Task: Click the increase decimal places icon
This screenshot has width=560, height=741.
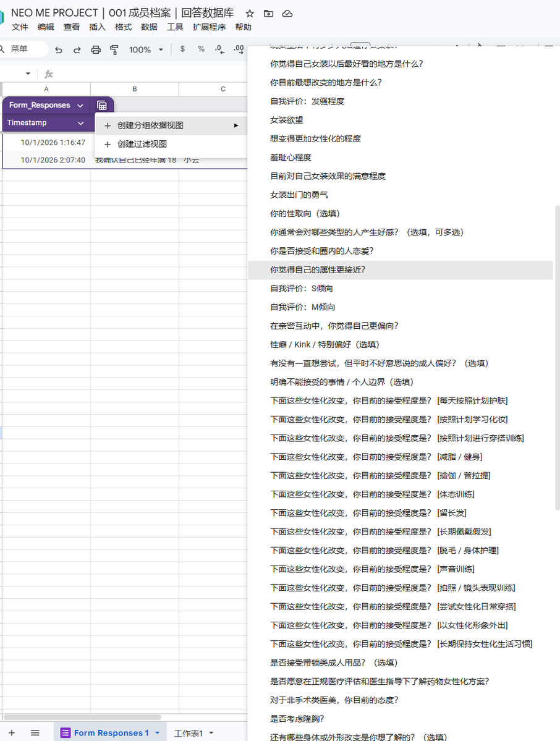Action: (x=239, y=49)
